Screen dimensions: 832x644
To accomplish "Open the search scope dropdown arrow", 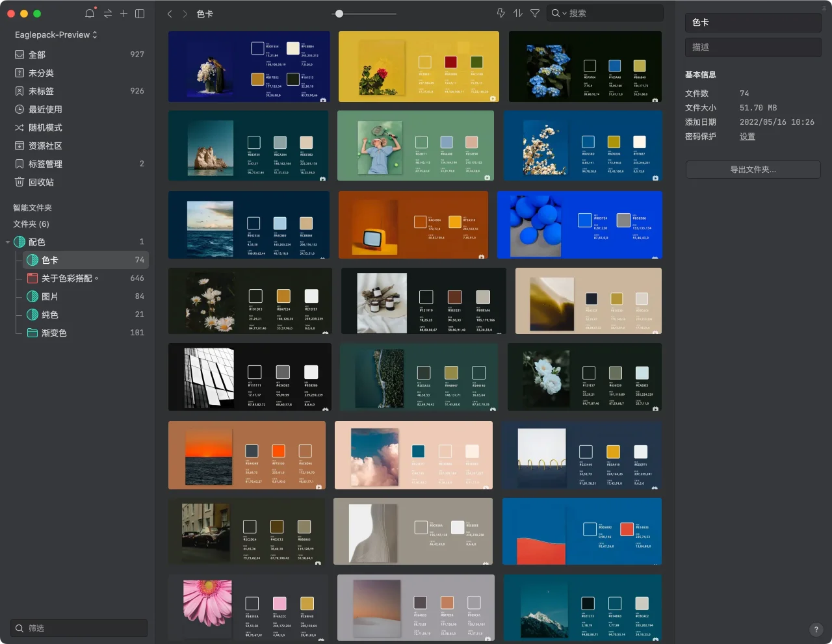I will tap(564, 14).
